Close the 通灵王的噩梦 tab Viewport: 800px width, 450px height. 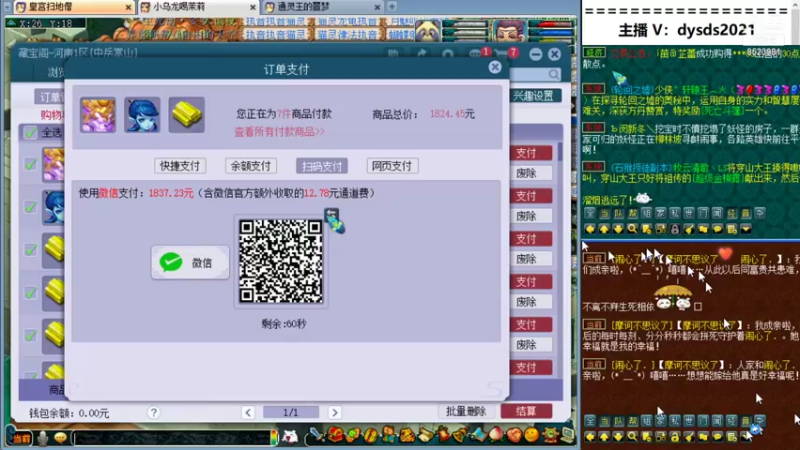[377, 7]
